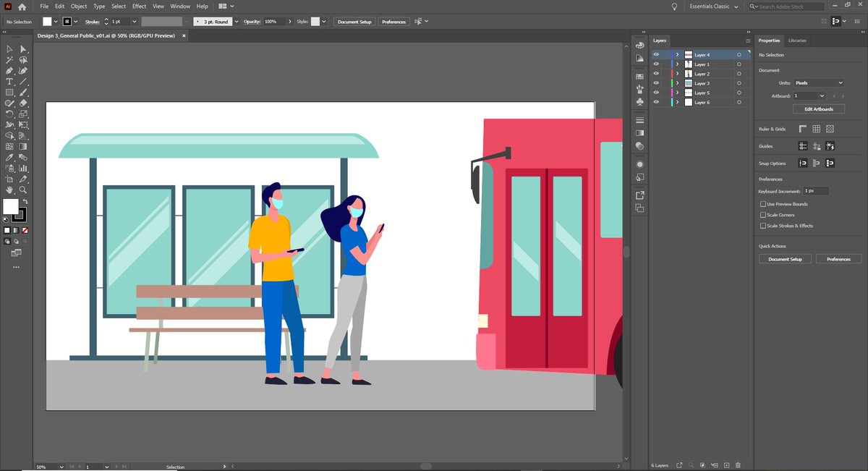Click Preferences in control bar
Screen dimensions: 868x471
393,22
